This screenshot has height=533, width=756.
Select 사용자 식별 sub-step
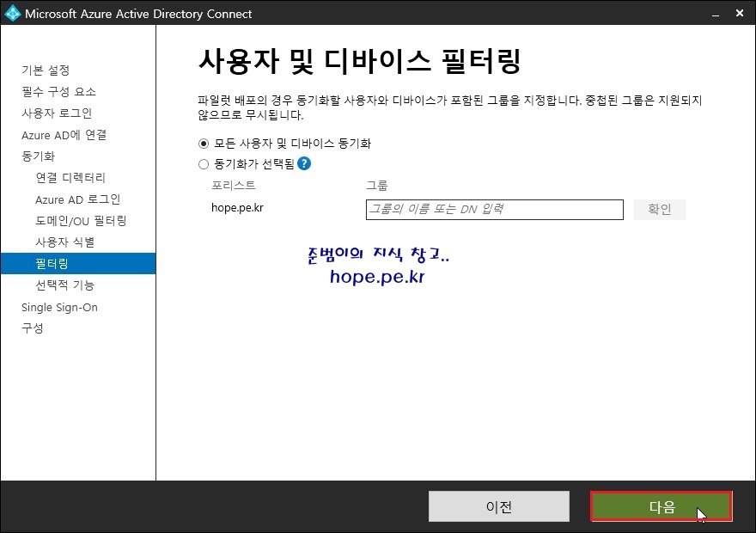tap(64, 242)
